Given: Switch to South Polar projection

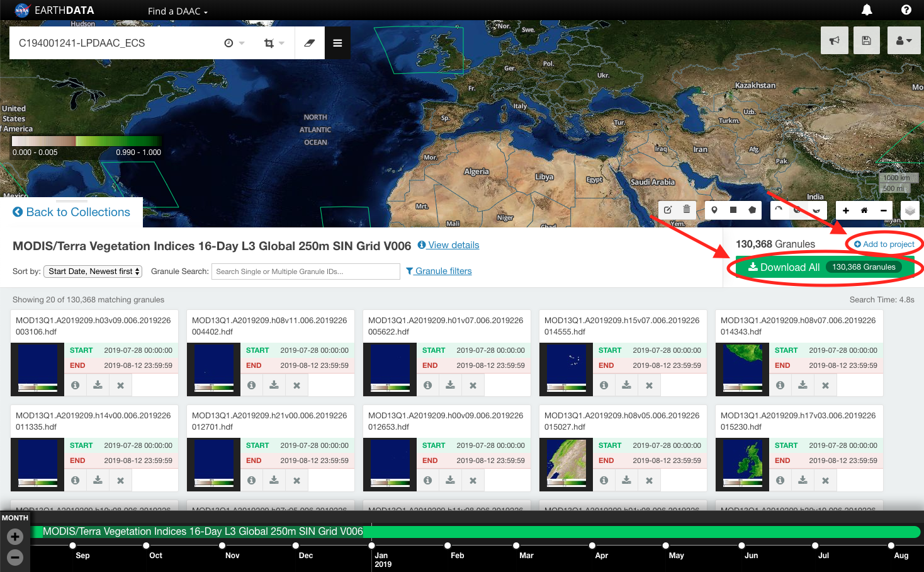Looking at the screenshot, I should click(816, 210).
